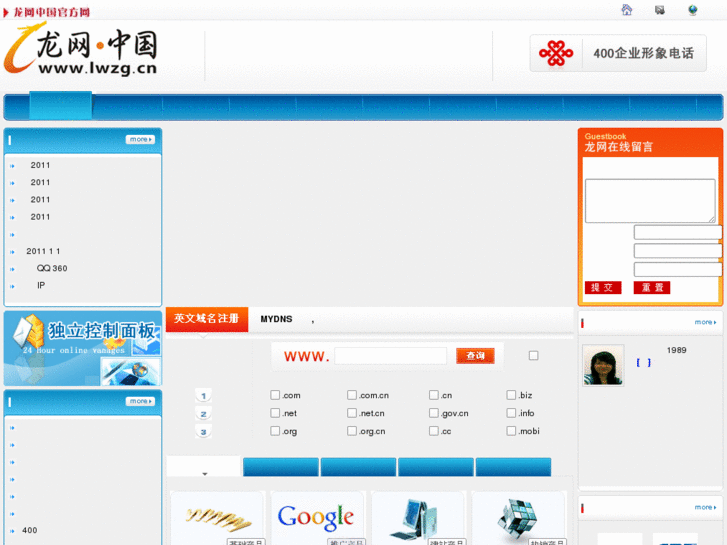Check the .cn domain checkbox

pos(434,395)
